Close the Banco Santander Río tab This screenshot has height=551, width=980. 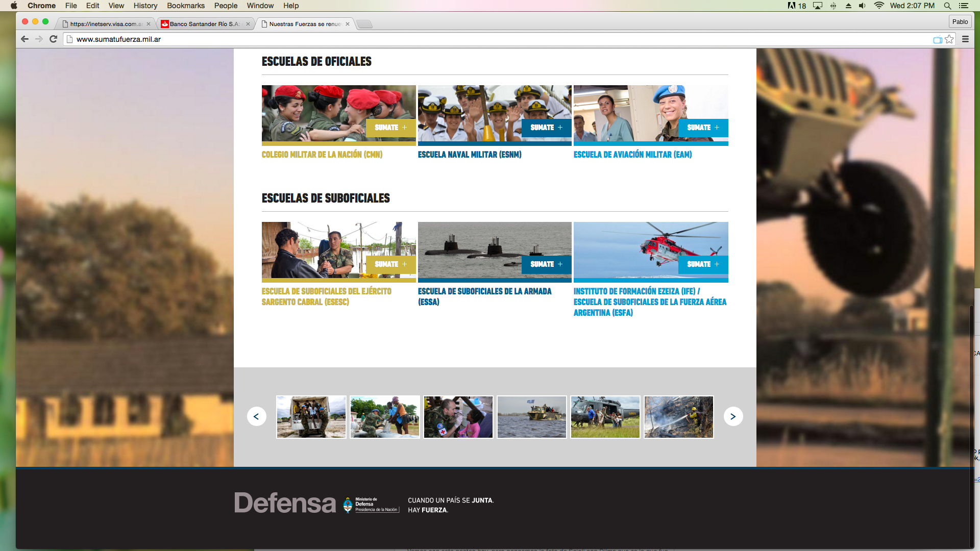pyautogui.click(x=248, y=24)
